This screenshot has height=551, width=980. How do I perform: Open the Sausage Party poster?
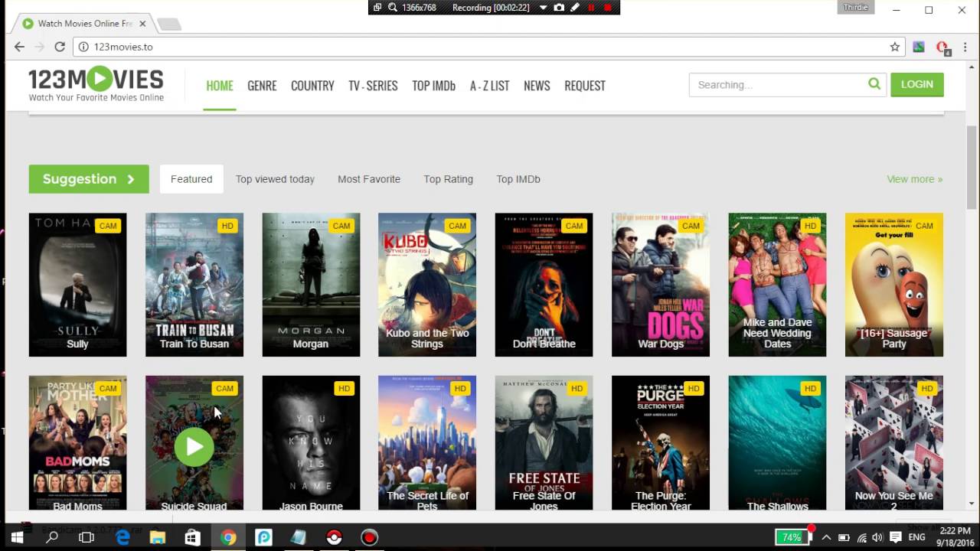tap(894, 285)
